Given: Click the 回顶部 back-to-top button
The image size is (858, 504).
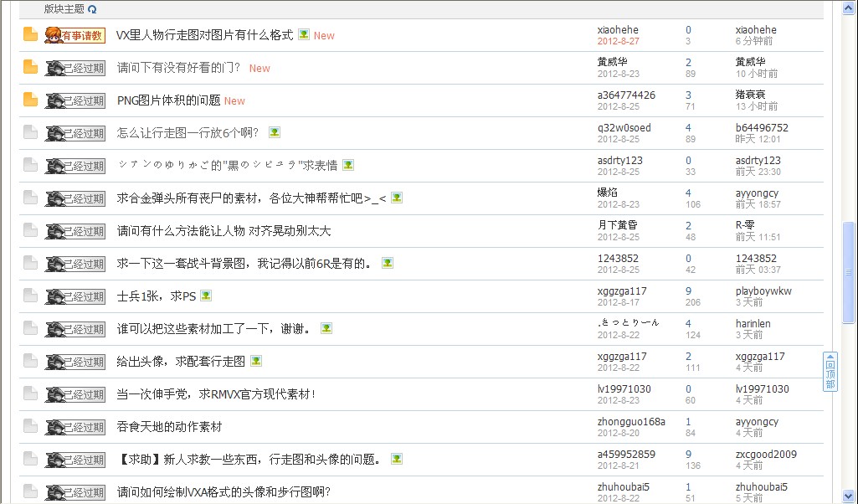Looking at the screenshot, I should (x=830, y=372).
